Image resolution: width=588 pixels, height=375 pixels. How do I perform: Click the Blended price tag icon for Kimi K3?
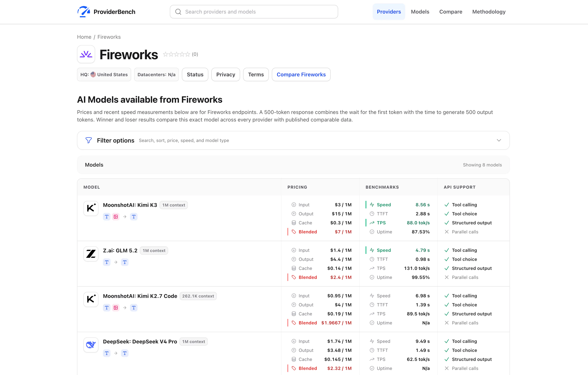(294, 232)
